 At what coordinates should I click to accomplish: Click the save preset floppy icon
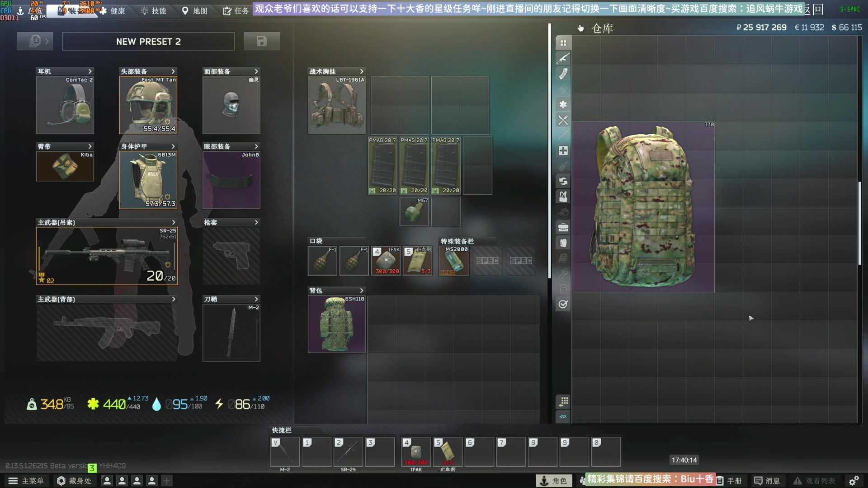pyautogui.click(x=262, y=42)
